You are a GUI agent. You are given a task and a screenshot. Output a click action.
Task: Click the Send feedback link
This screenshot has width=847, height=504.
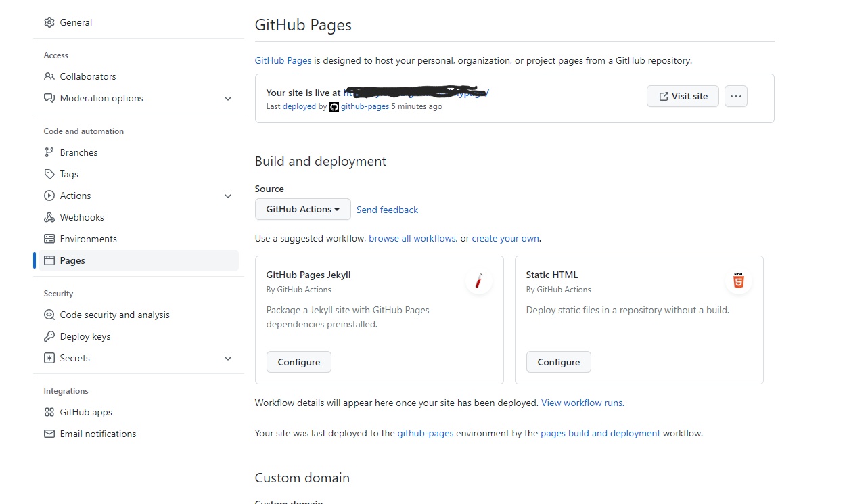coord(387,210)
